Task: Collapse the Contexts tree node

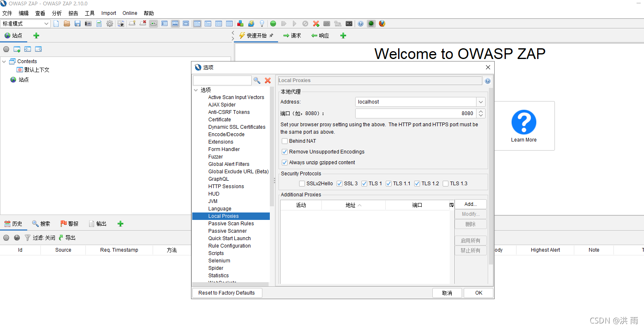Action: click(x=4, y=61)
